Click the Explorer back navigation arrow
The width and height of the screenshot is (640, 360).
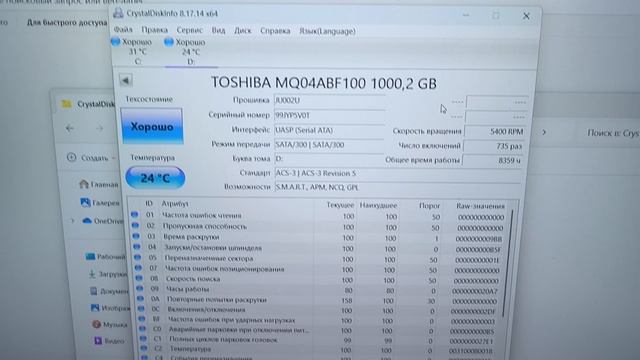70,128
